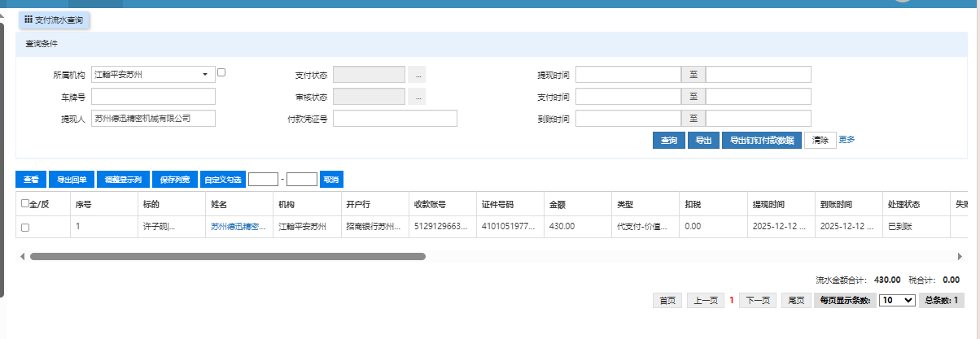The image size is (980, 339).
Task: Click the 付款凭证号 input field
Action: 395,119
